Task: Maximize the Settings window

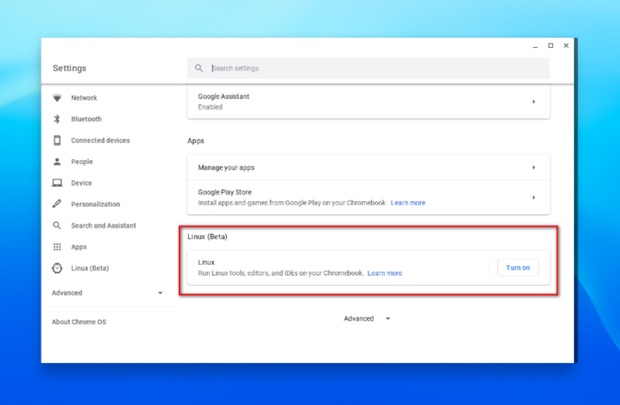Action: pos(550,46)
